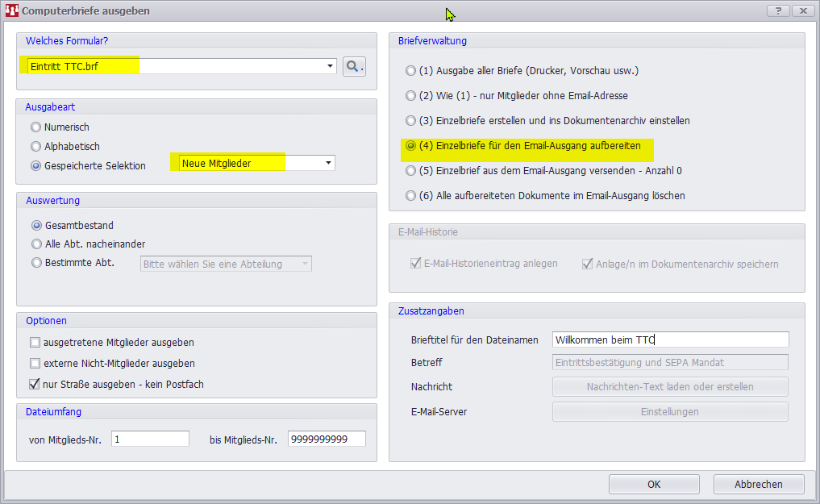Select the Numerisch radio button
Screen dimensions: 820x504
tap(35, 127)
